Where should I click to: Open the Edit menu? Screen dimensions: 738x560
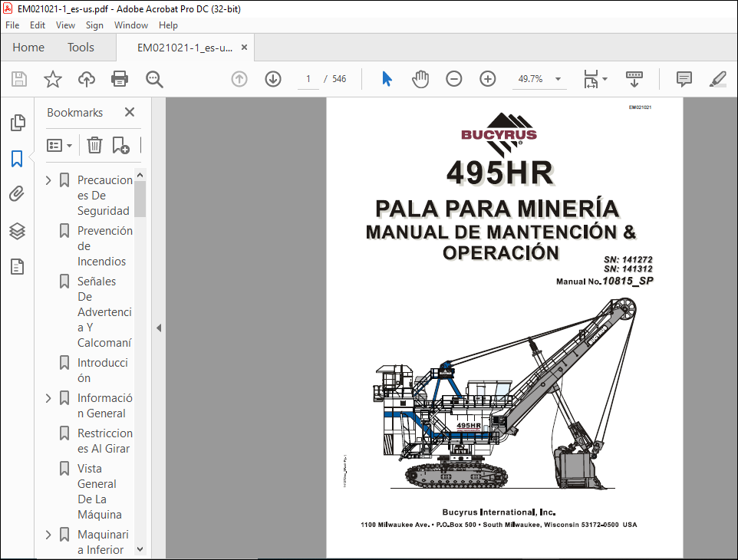(x=37, y=25)
